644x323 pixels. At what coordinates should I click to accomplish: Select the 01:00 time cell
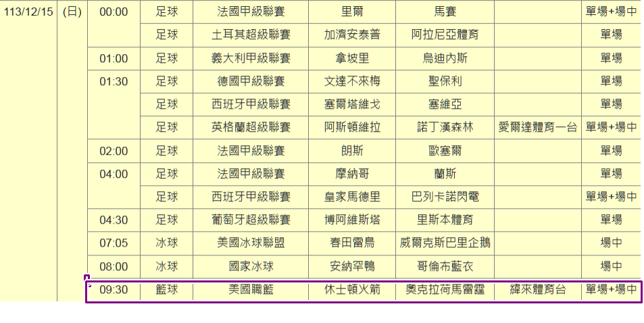(114, 58)
